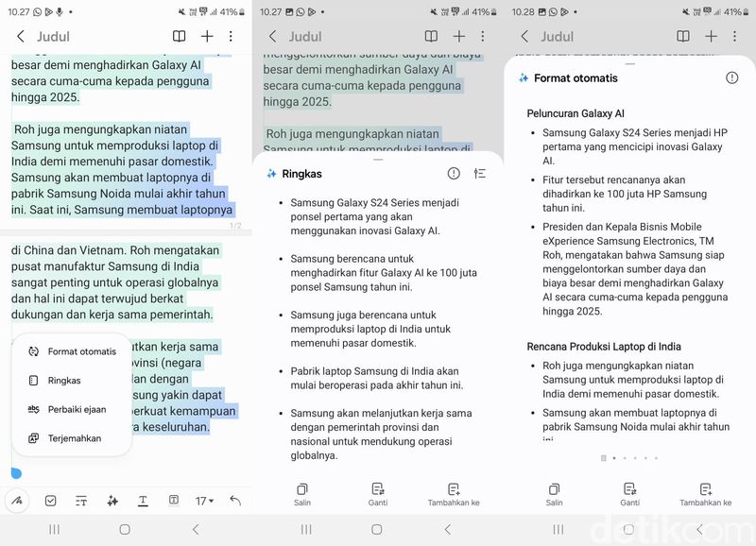The image size is (756, 546).
Task: Open more options above the Format otomatis panel
Action: pos(735,36)
